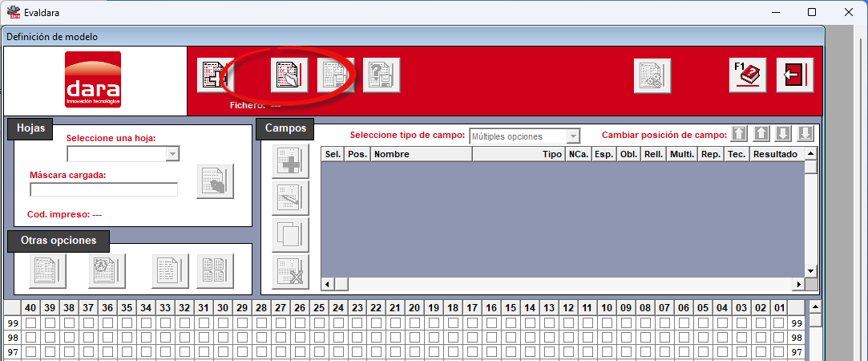Move field to bottom with last position arrow

point(805,133)
